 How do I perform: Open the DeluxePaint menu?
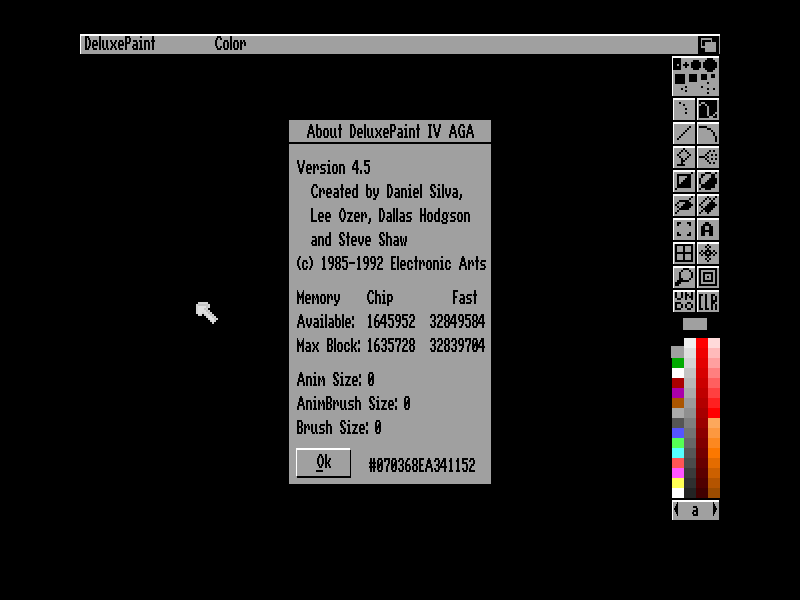click(119, 44)
